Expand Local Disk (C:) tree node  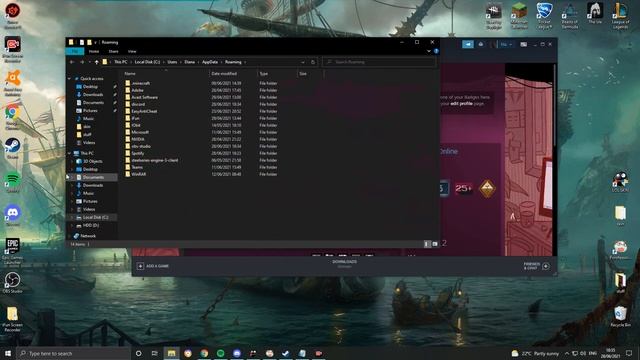tap(73, 218)
